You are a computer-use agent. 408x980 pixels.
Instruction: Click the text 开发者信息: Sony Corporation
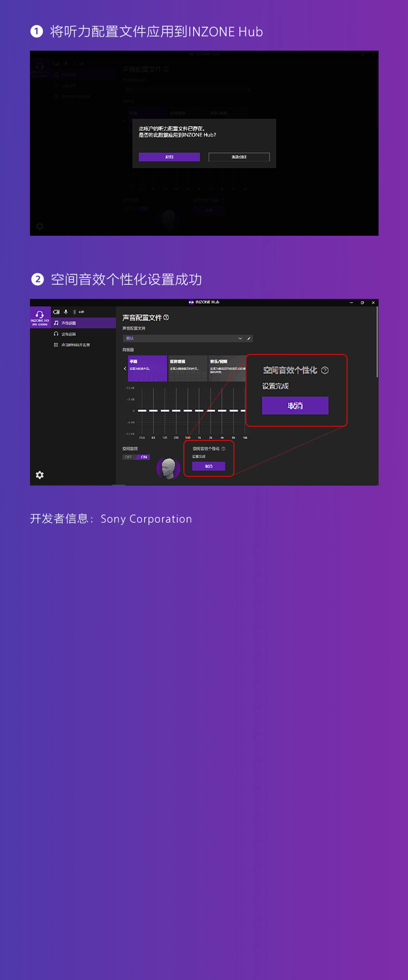pos(111,519)
